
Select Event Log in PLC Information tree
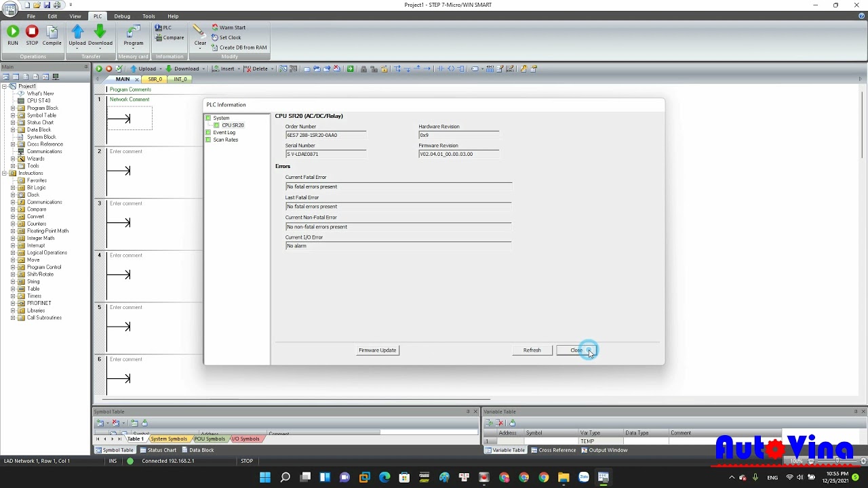224,132
